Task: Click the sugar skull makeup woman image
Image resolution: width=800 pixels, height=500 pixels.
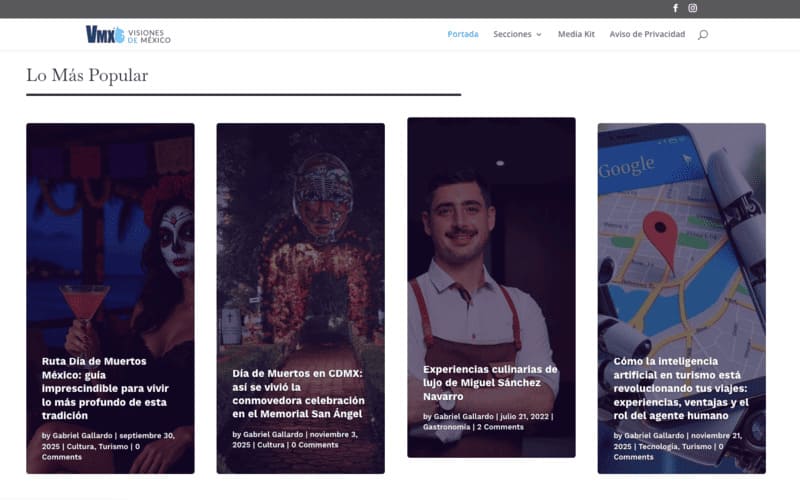Action: pos(110,240)
